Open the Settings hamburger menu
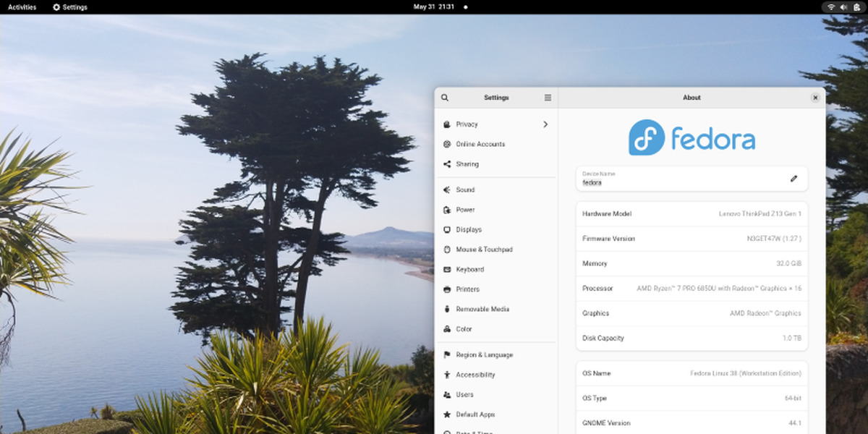 [x=548, y=98]
